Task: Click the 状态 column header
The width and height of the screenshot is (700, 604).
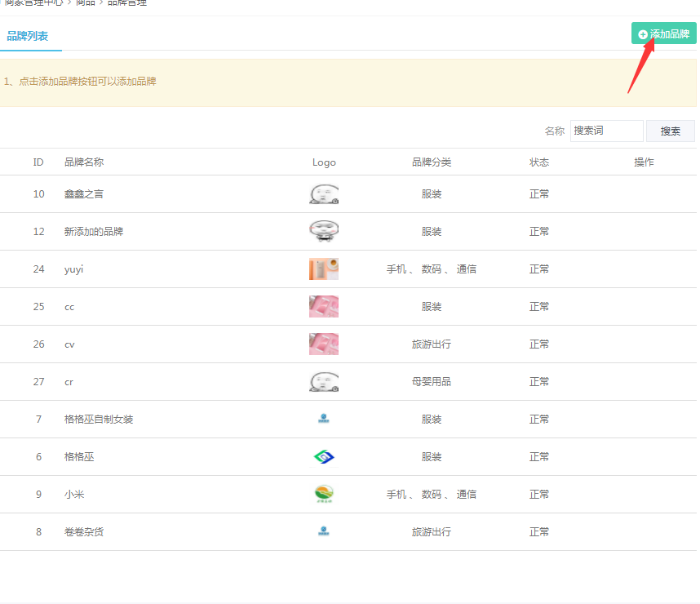Action: [539, 162]
